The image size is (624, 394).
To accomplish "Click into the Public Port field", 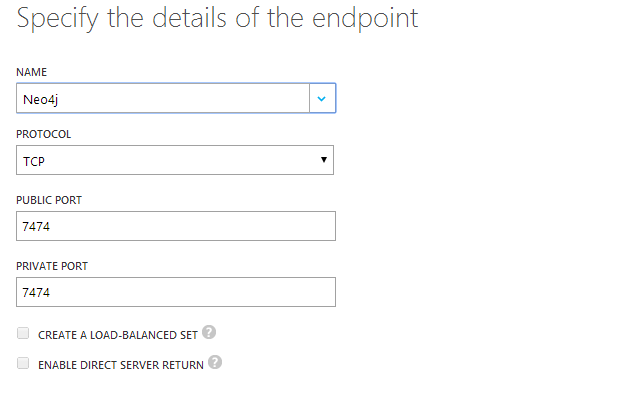I will click(x=176, y=226).
